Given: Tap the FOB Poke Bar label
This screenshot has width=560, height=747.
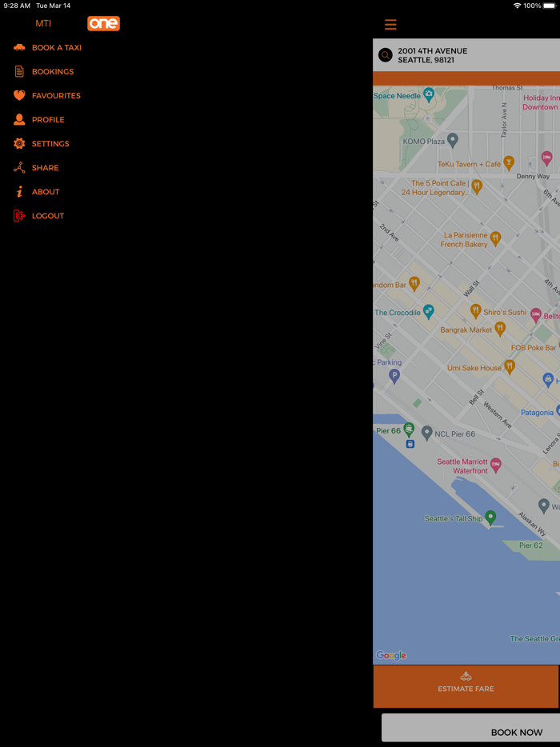Looking at the screenshot, I should pos(534,348).
